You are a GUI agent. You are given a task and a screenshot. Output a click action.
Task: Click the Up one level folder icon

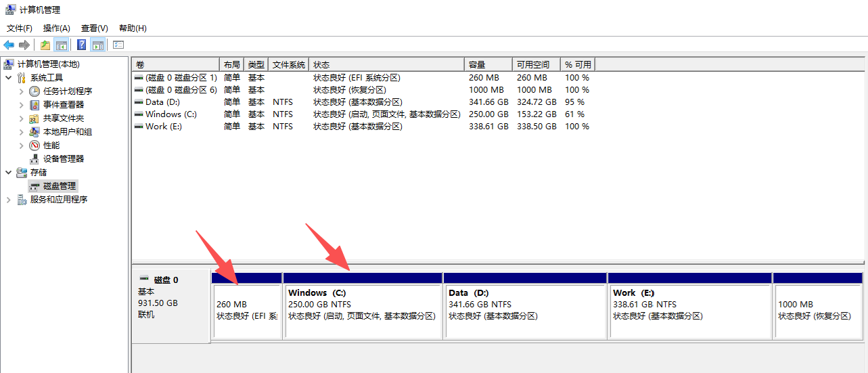[45, 45]
